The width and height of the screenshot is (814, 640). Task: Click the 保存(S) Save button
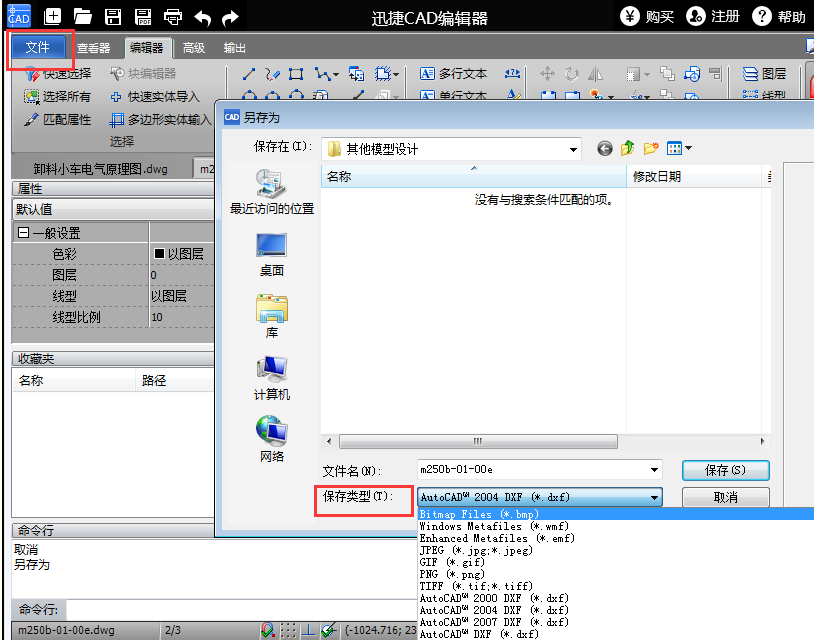click(x=725, y=470)
